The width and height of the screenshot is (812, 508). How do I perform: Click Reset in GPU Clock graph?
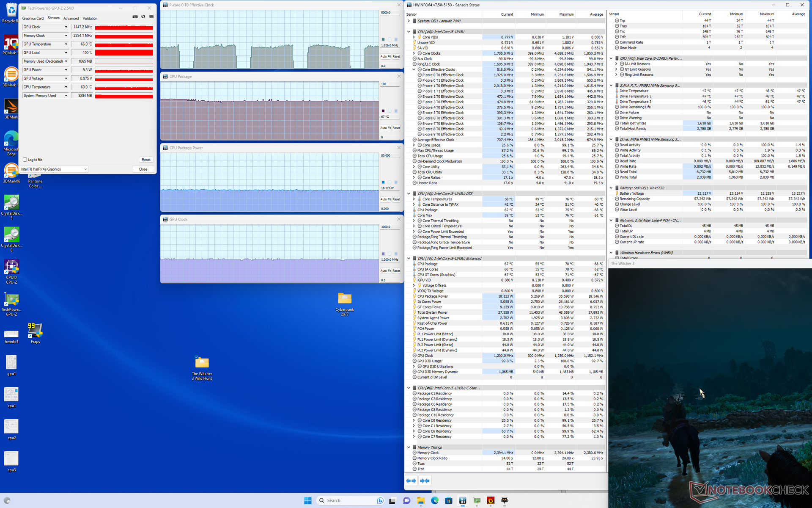pos(396,271)
